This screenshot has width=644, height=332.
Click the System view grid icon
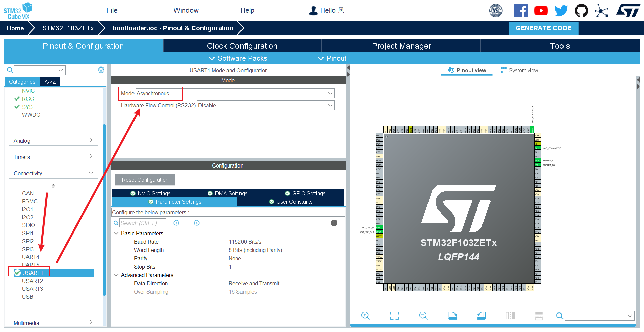click(x=504, y=70)
